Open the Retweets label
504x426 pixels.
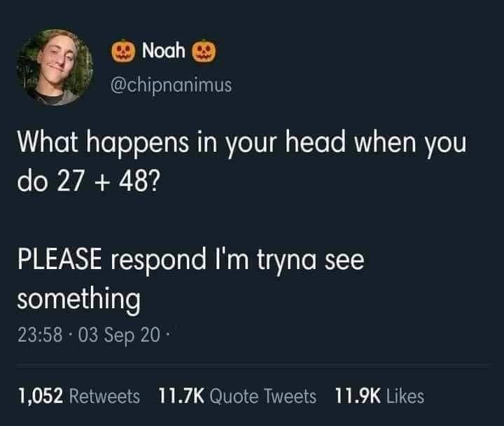click(104, 396)
